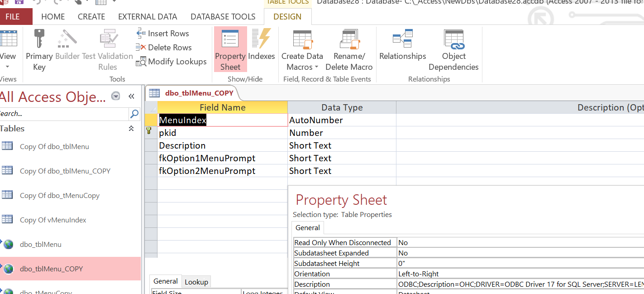This screenshot has width=644, height=294.
Task: Switch to the DATABASE TOOLS tab
Action: 223,17
